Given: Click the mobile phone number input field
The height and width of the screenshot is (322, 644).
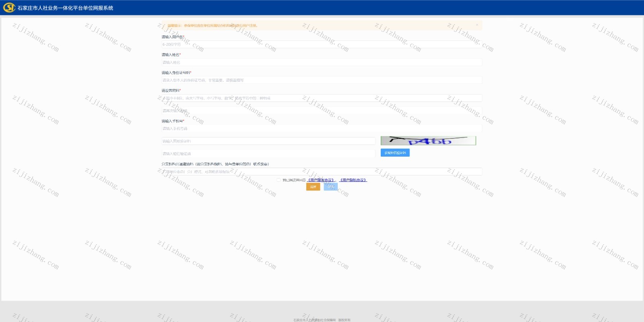Looking at the screenshot, I should [322, 129].
